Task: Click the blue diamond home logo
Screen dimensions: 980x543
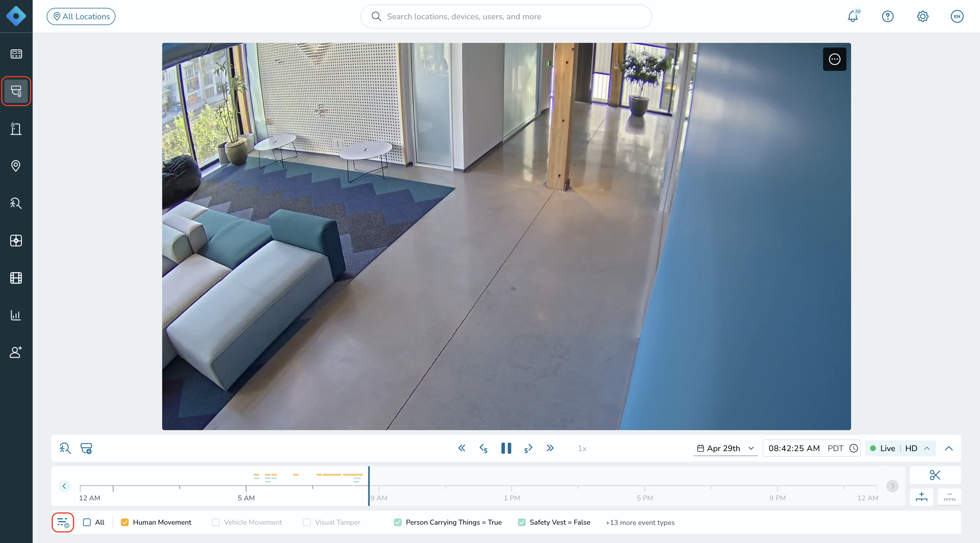Action: (x=16, y=16)
